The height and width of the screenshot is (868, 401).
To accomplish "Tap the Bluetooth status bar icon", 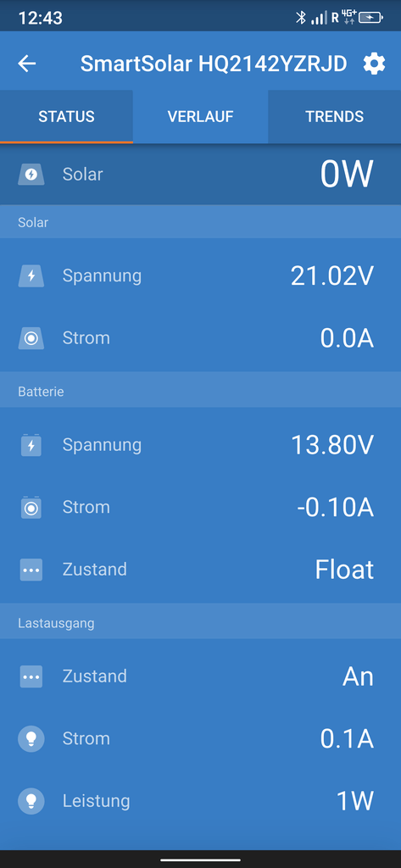I will [x=301, y=18].
